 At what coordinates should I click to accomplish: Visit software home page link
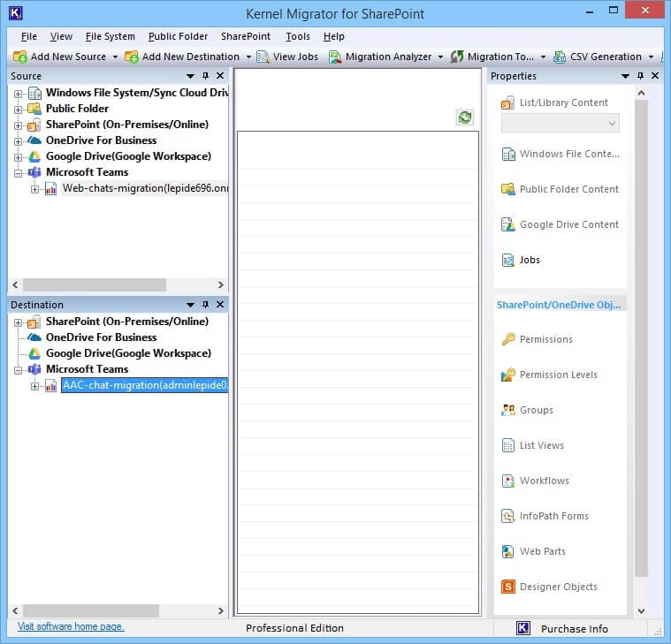(x=71, y=626)
